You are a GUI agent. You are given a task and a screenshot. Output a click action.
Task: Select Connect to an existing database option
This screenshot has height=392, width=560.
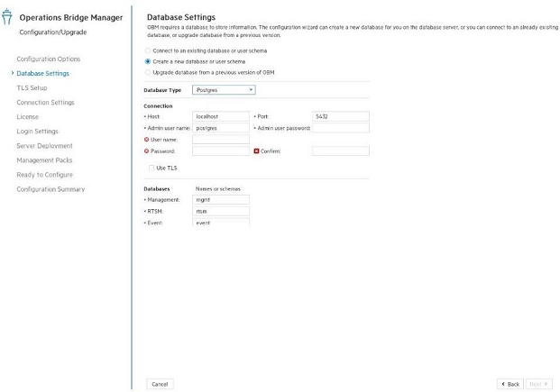point(148,50)
